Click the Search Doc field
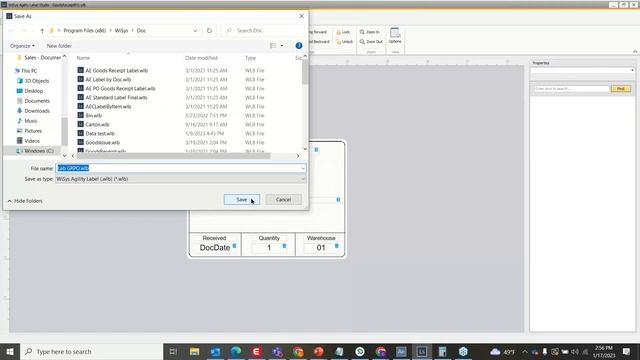 [x=262, y=31]
